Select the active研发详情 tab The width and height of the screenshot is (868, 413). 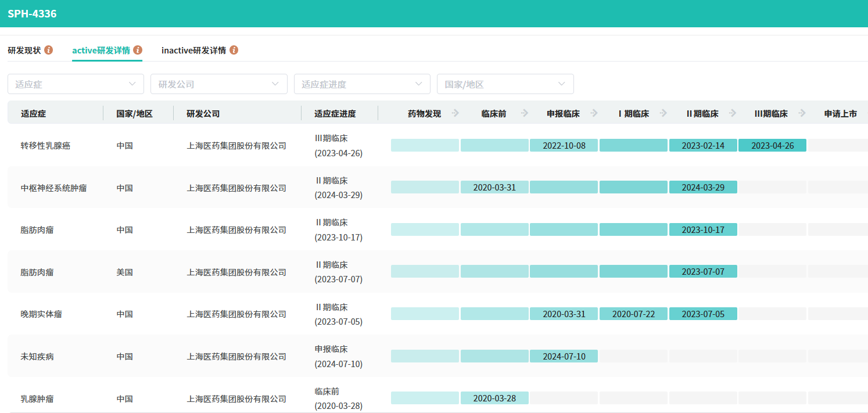click(101, 50)
